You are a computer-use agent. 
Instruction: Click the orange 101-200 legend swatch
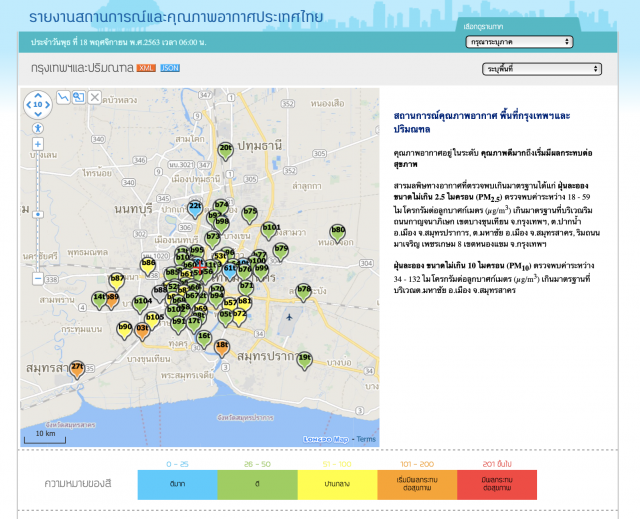[417, 484]
